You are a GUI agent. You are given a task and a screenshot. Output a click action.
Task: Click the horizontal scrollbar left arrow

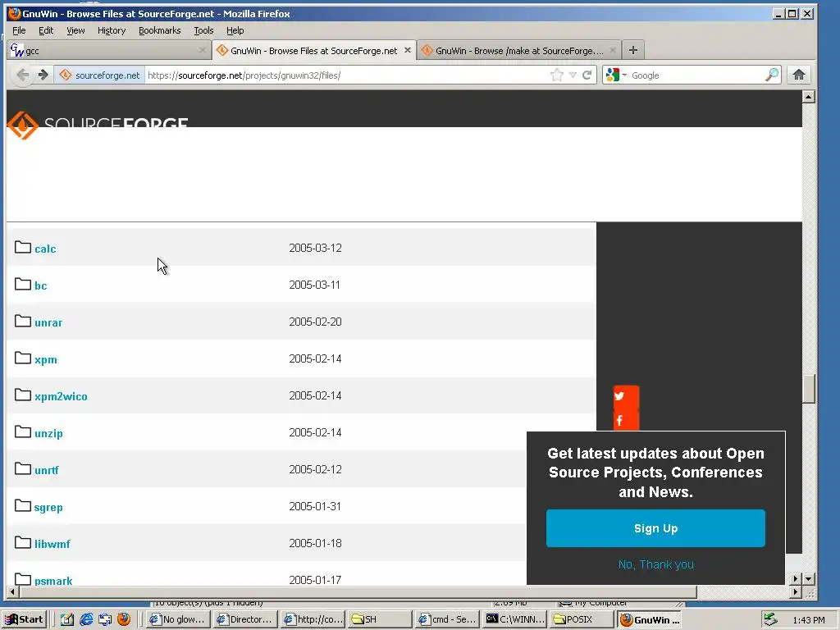coord(13,592)
